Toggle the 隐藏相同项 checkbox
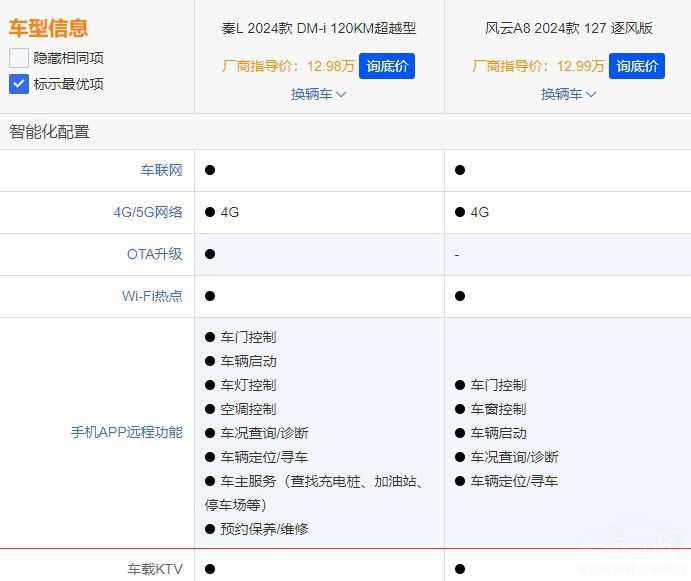The width and height of the screenshot is (691, 581). click(19, 58)
